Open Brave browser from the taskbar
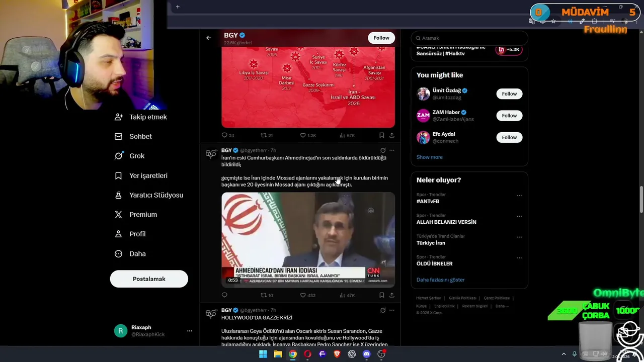644x362 pixels. pos(337,354)
